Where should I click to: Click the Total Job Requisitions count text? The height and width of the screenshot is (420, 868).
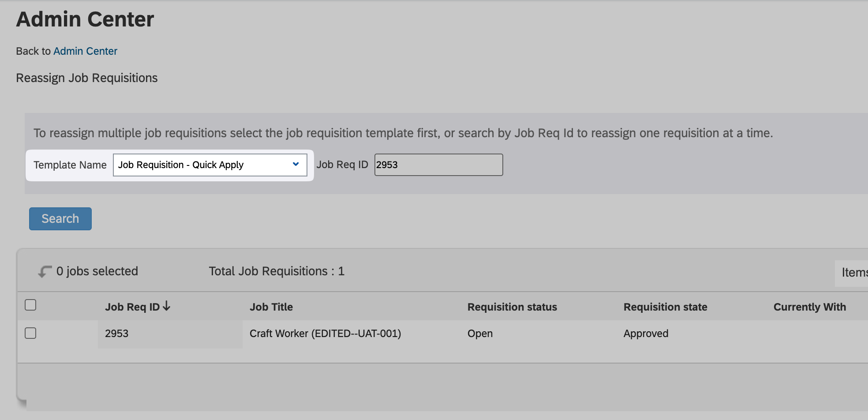click(276, 271)
